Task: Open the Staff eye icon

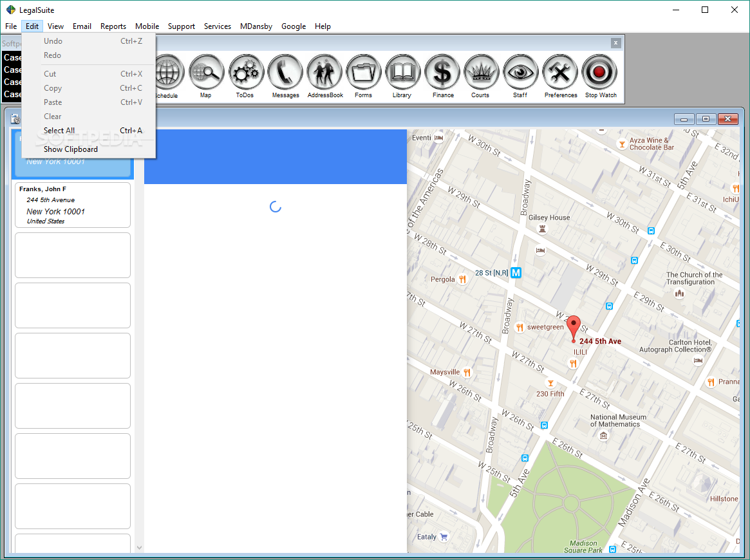Action: (x=520, y=72)
